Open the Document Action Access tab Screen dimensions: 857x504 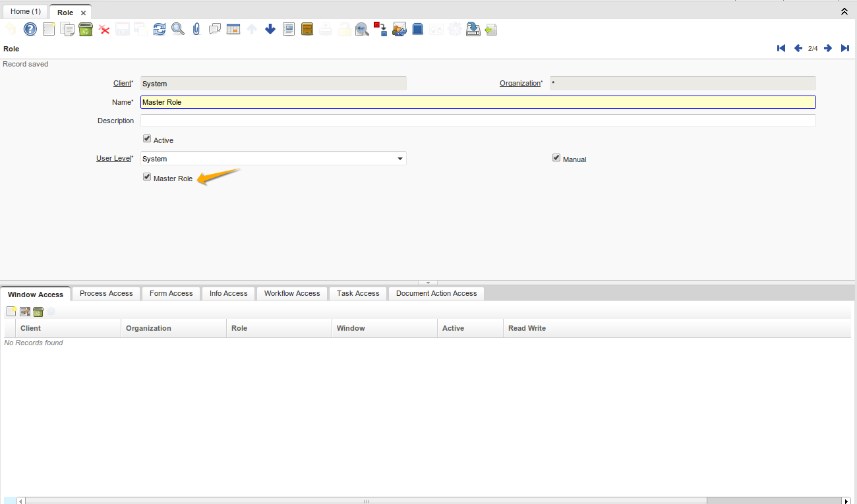tap(436, 294)
